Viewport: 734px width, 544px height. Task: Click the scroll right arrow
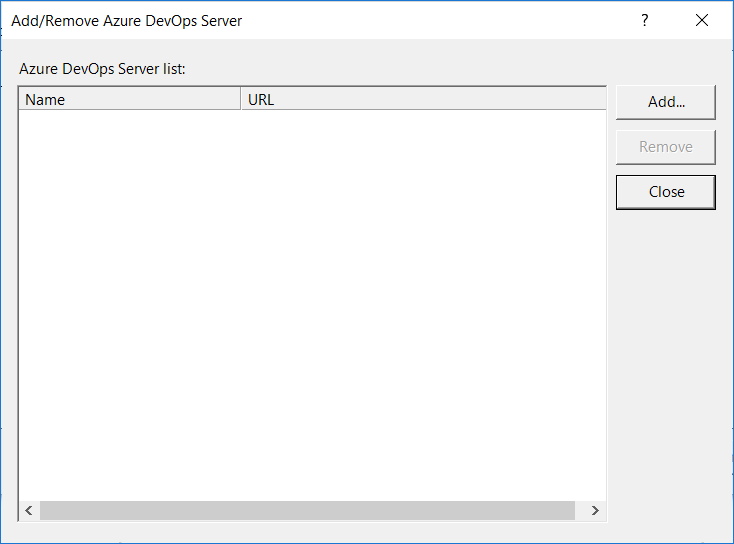pyautogui.click(x=595, y=511)
